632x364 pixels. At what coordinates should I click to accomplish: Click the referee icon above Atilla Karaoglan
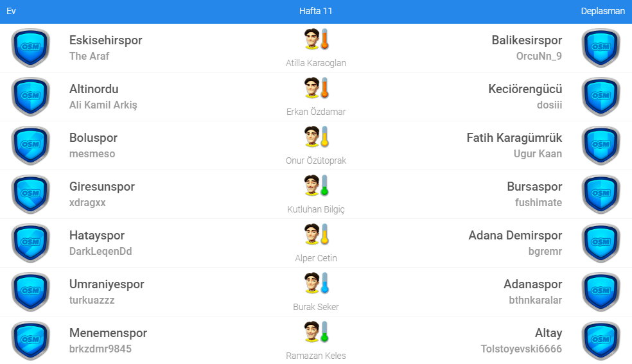[313, 39]
